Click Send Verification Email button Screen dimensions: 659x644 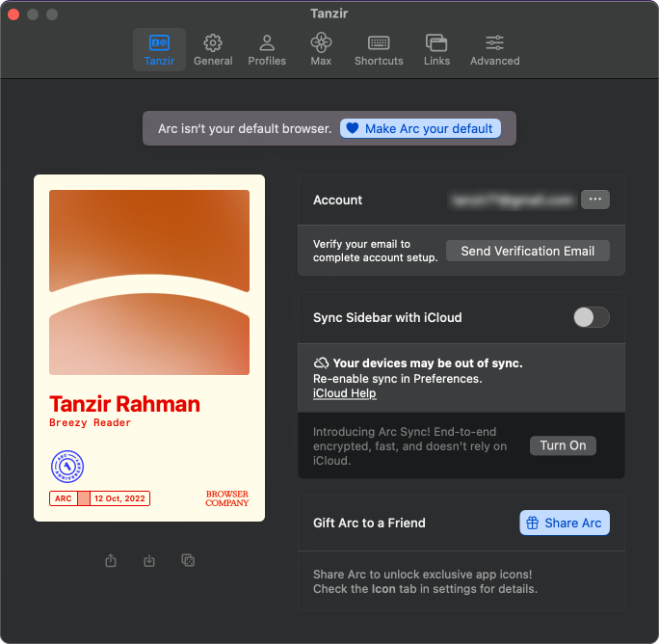coord(527,251)
